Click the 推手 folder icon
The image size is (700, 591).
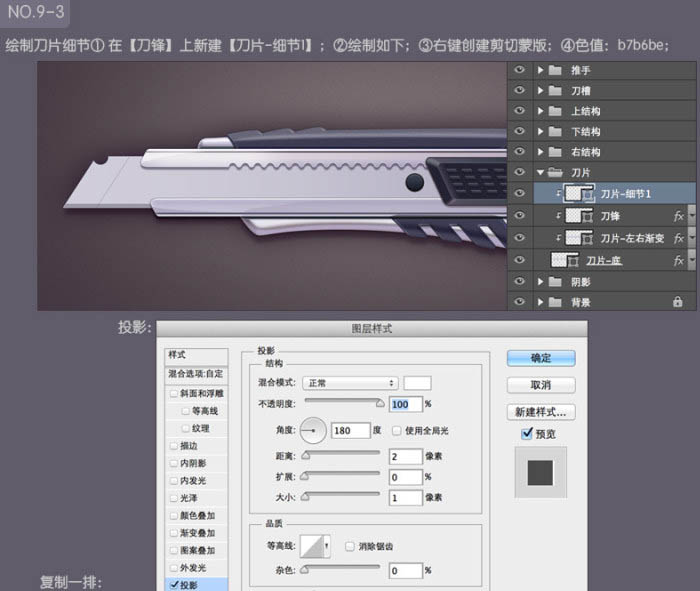coord(555,70)
